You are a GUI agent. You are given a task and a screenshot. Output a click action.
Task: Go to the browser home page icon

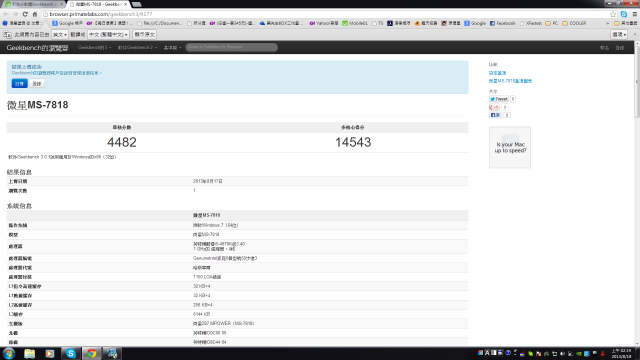tap(35, 14)
